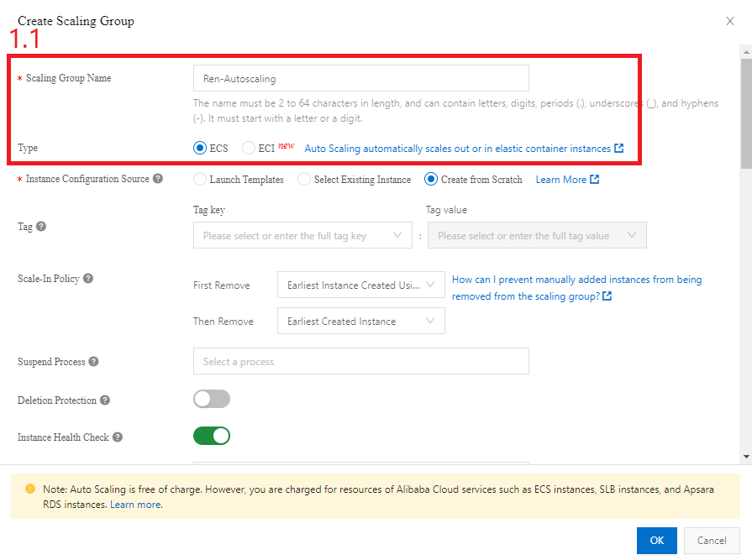The height and width of the screenshot is (560, 752).
Task: Select the ECI type radio button
Action: (x=249, y=148)
